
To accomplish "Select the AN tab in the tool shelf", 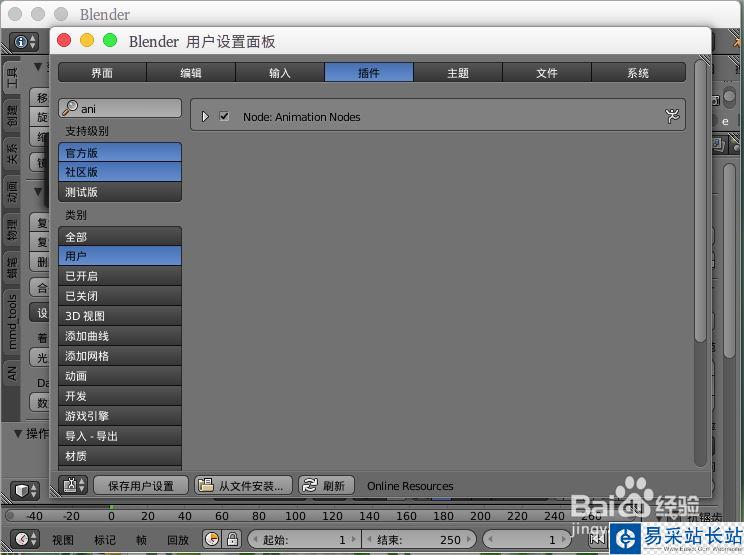I will coord(12,373).
